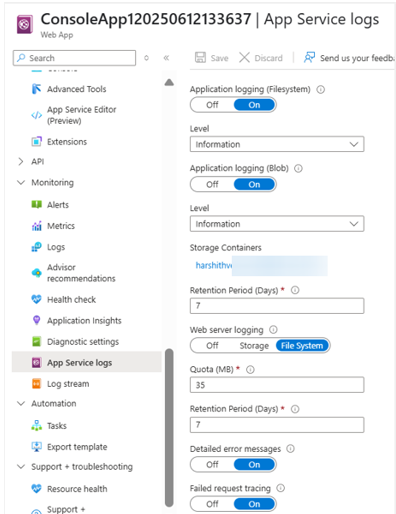The image size is (396, 514).
Task: Turn Detailed error messages Off
Action: (x=212, y=464)
